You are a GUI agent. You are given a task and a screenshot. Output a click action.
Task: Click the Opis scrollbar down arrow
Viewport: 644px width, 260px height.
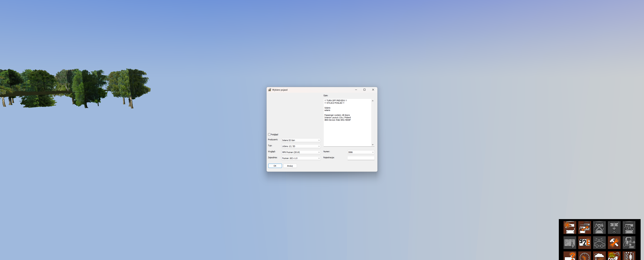[373, 145]
